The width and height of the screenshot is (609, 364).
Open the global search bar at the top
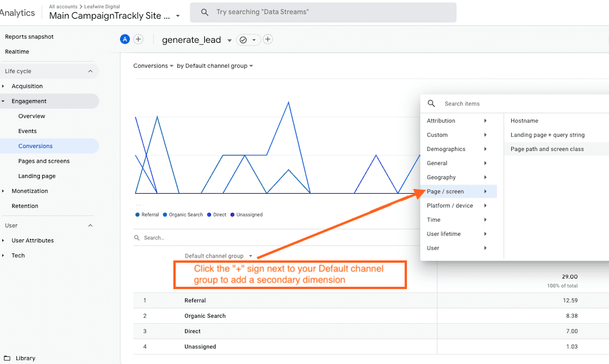(323, 12)
